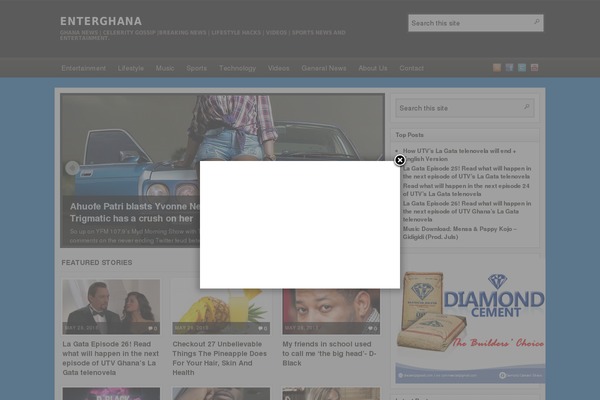Click the sidebar search magnifier icon
Image resolution: width=600 pixels, height=400 pixels.
pyautogui.click(x=527, y=107)
